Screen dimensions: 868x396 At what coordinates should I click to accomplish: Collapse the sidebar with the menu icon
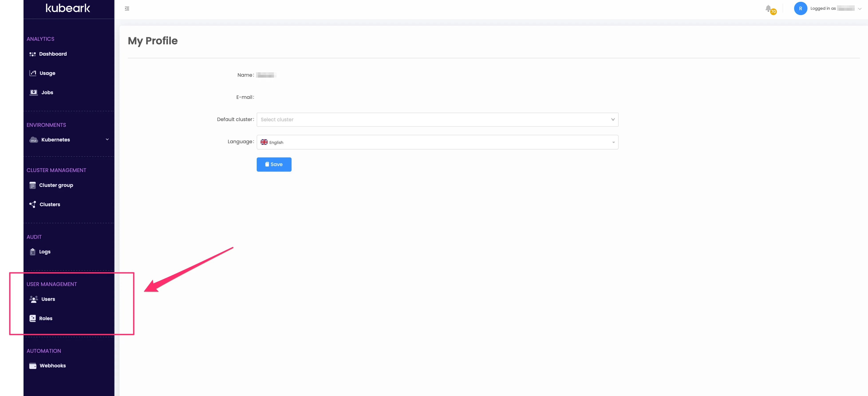[127, 8]
